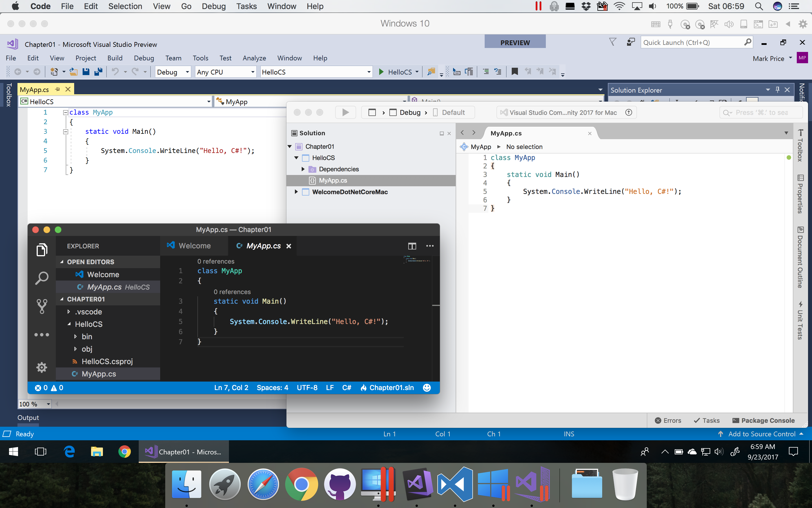Open the Mark Price account dropdown
The image size is (812, 508).
pyautogui.click(x=773, y=58)
